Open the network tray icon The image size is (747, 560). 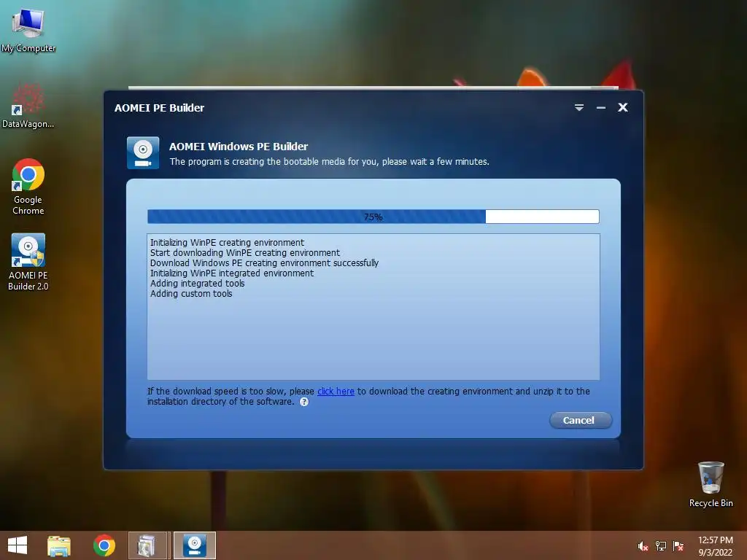(x=661, y=546)
